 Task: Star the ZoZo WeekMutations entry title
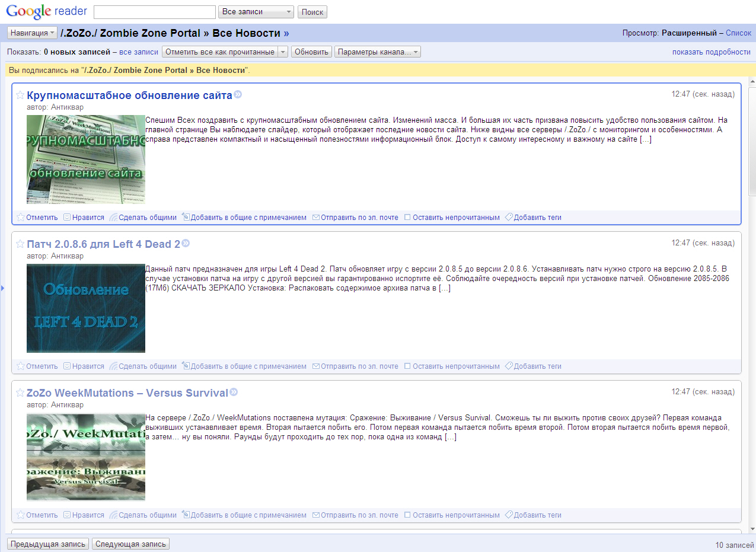(x=20, y=393)
